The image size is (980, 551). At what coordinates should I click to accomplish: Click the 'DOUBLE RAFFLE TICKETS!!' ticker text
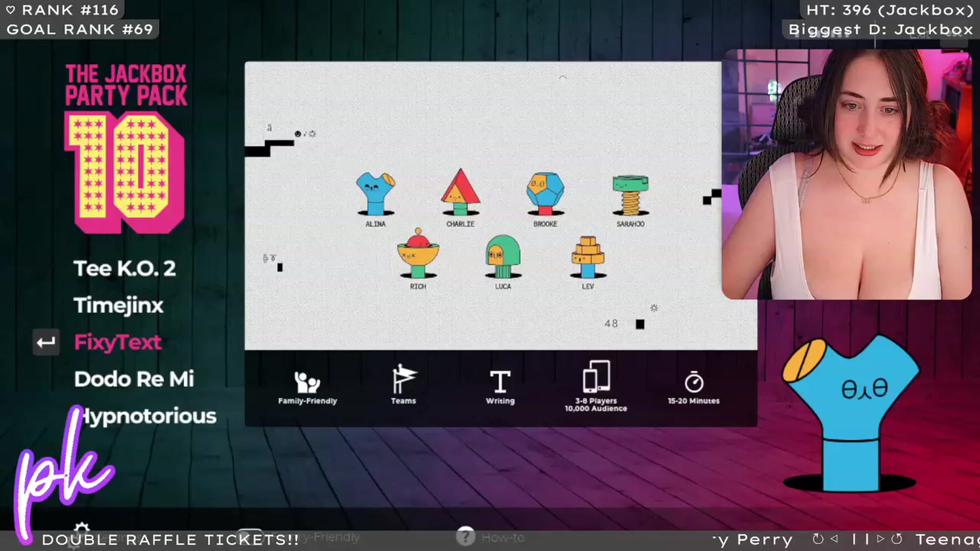170,540
